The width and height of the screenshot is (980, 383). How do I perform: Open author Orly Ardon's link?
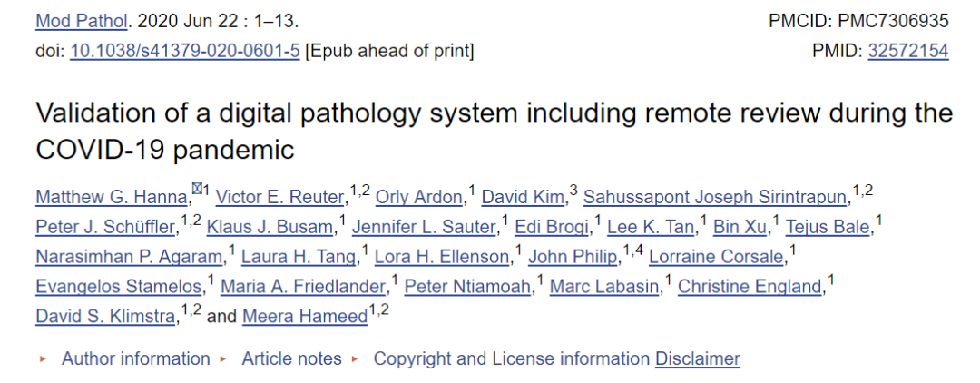click(x=419, y=198)
